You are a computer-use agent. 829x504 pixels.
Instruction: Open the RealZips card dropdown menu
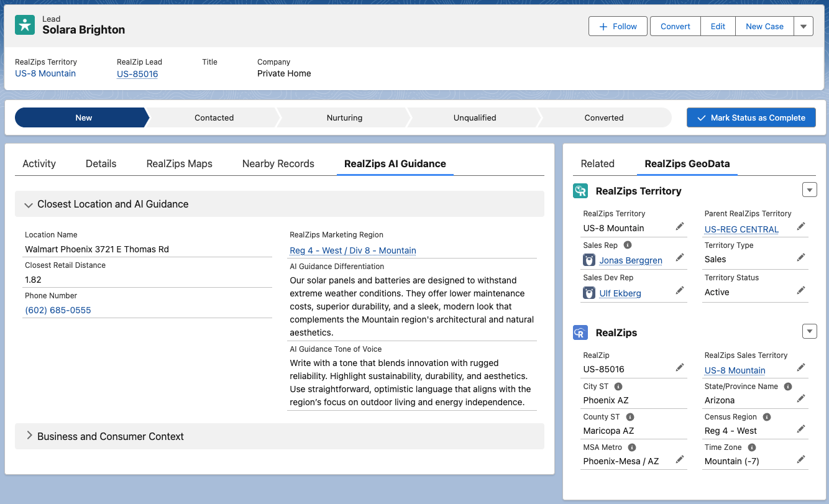pyautogui.click(x=809, y=332)
